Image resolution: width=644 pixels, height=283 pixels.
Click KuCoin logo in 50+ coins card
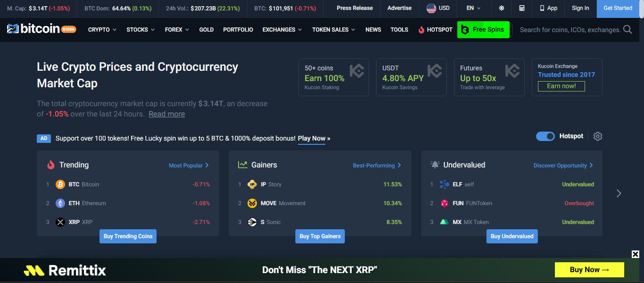point(356,71)
